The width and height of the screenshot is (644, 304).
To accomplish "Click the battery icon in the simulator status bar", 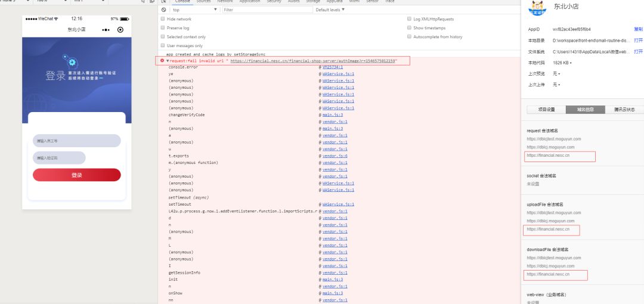I will [125, 19].
